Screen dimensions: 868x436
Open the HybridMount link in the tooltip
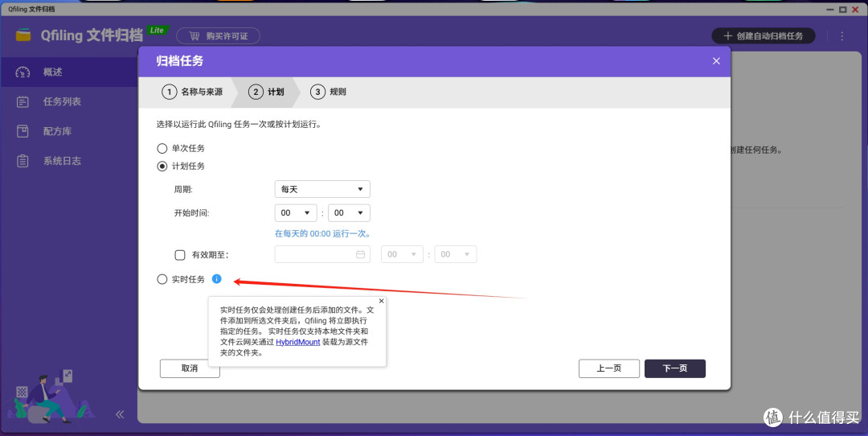298,343
